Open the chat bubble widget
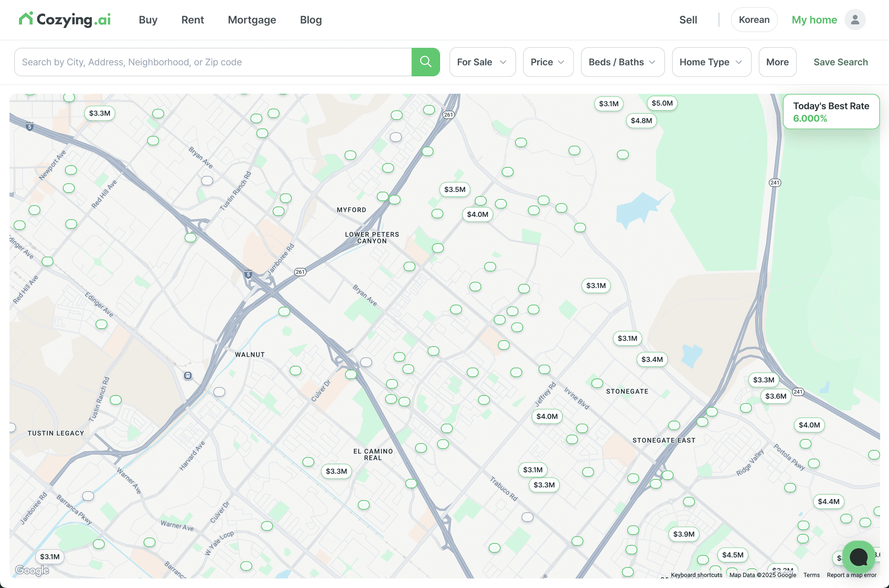 pyautogui.click(x=858, y=557)
